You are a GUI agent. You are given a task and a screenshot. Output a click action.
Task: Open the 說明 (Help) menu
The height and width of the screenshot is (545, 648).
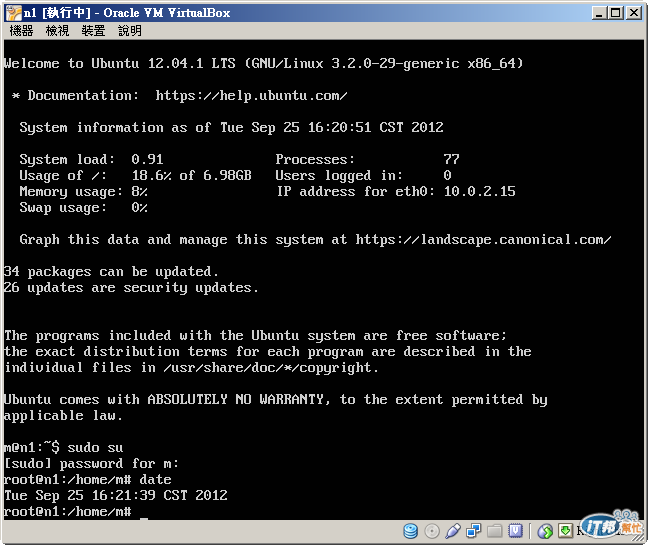coord(130,31)
